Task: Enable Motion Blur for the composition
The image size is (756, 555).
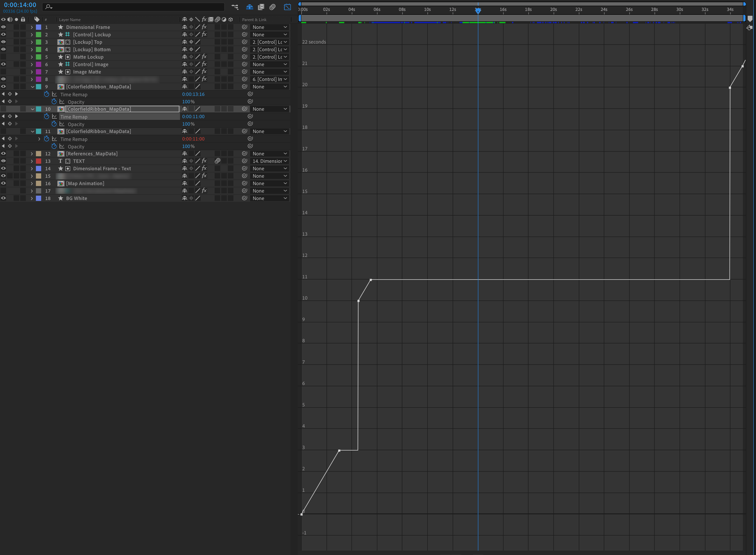Action: tap(272, 7)
